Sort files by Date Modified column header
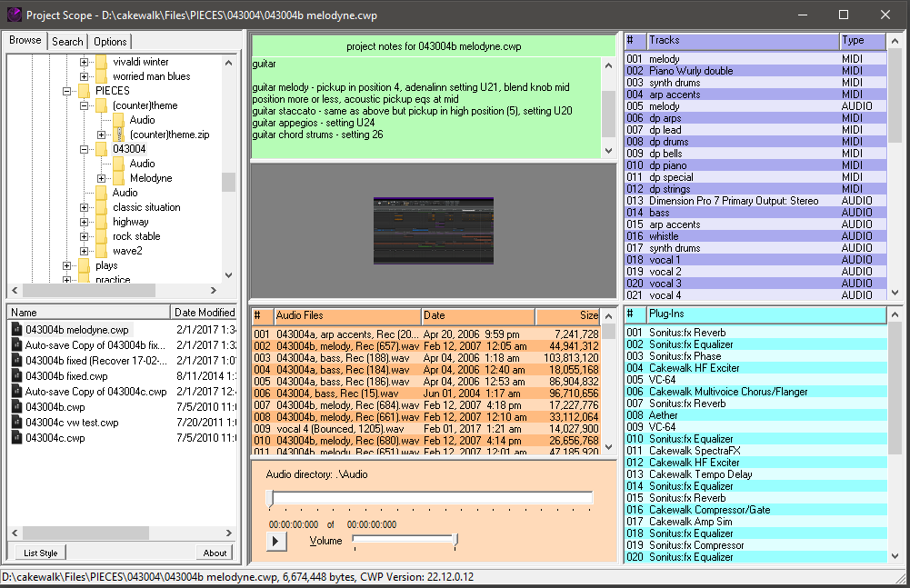Screen dimensions: 910x588 204,313
